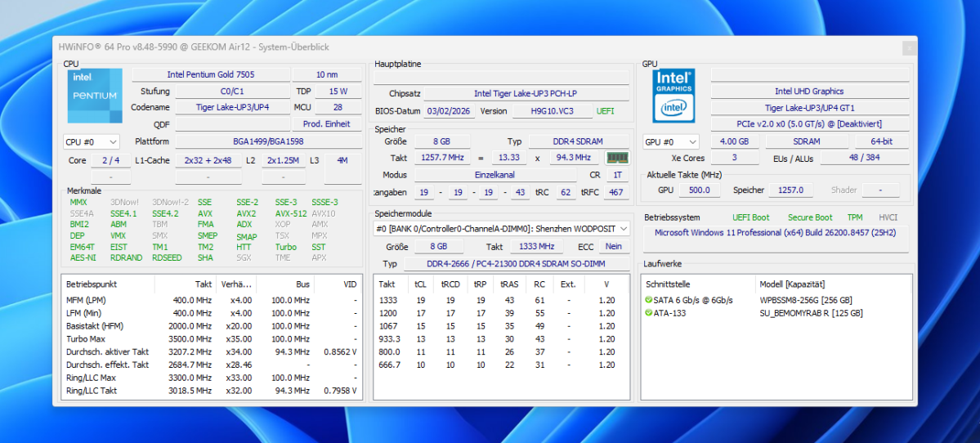Screen dimensions: 980x443
Task: Click the DDR4 SDRAM type field
Action: tap(579, 142)
